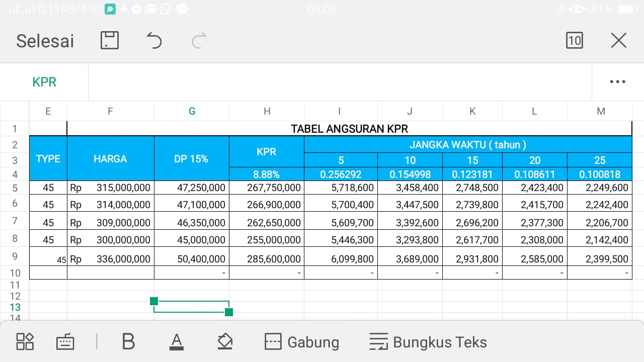Select the TABEL ANGSURAN KPR title cell
The height and width of the screenshot is (362, 644).
coord(349,128)
